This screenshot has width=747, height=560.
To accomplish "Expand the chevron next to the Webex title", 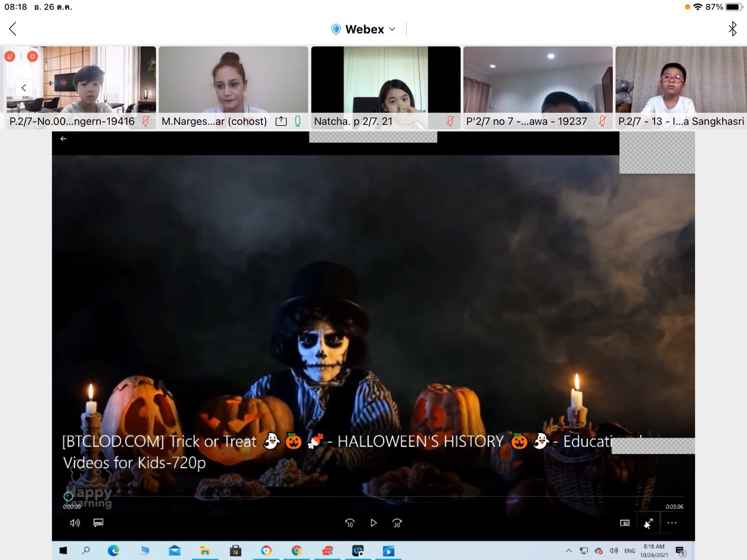I will click(392, 29).
